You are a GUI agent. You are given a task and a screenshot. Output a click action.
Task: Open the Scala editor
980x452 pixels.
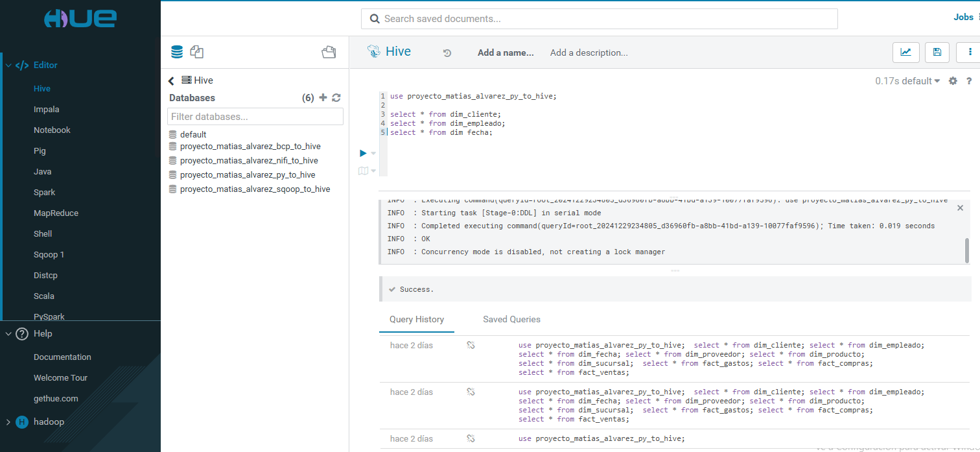point(44,296)
